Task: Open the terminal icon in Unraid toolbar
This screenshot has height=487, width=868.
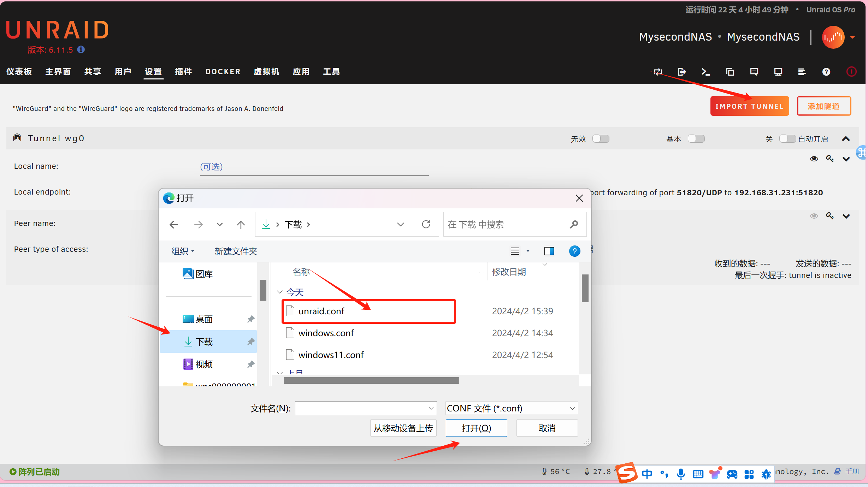Action: tap(705, 72)
